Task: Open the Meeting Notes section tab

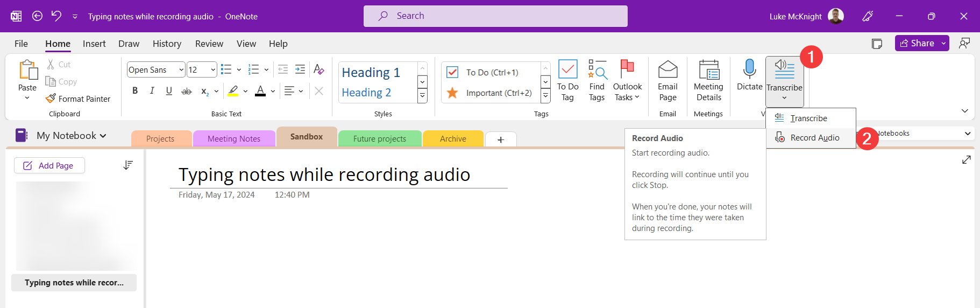Action: [234, 139]
